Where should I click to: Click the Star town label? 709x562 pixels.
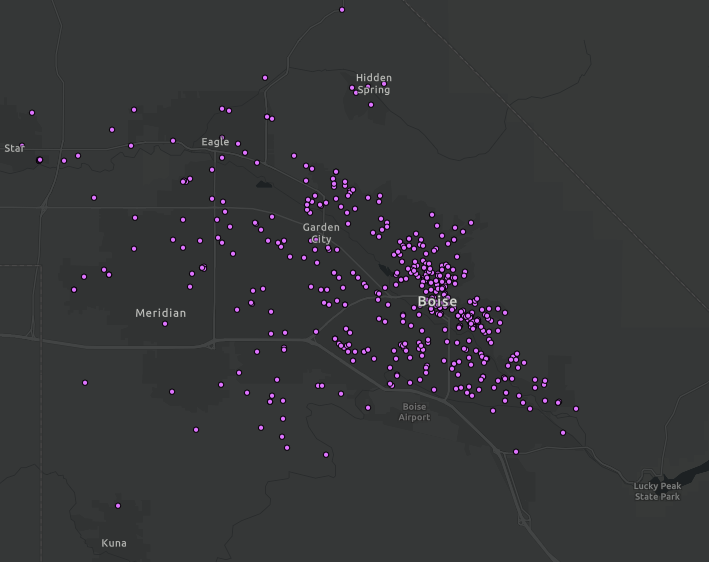point(13,148)
